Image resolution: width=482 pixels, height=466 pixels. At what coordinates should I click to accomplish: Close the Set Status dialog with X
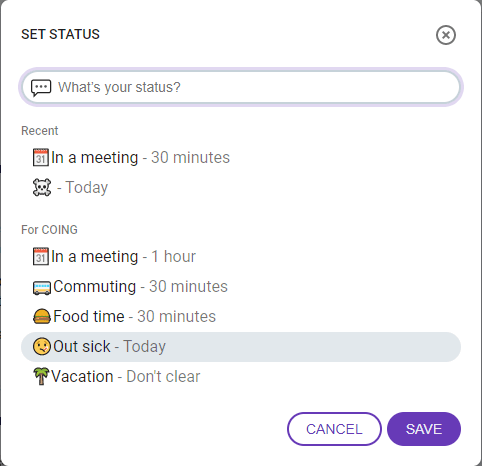pyautogui.click(x=446, y=35)
